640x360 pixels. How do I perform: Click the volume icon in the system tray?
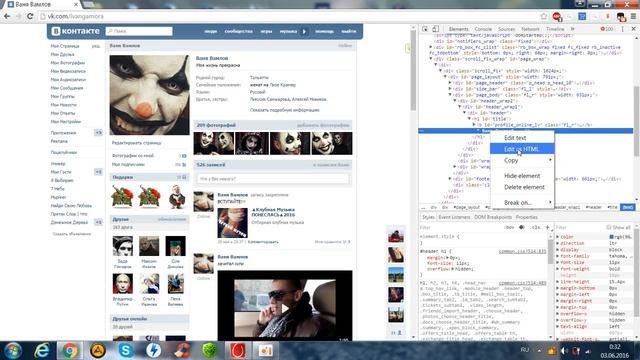point(564,351)
